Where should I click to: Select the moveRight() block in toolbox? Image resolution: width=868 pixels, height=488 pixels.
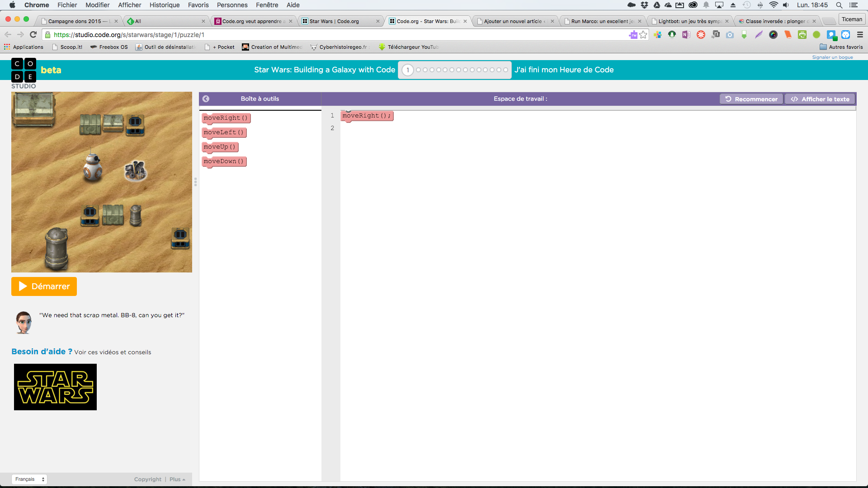pos(226,118)
